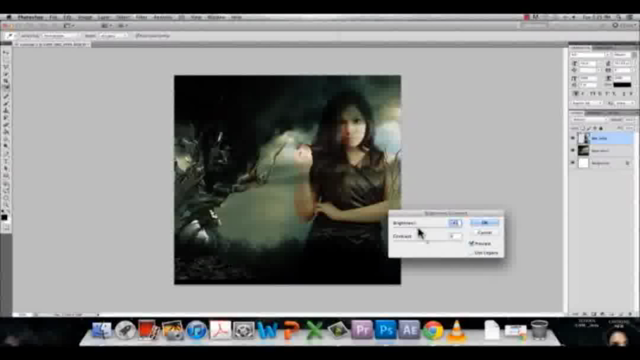Click the foreground color swatch in toolbox
640x360 pixels.
click(4, 217)
